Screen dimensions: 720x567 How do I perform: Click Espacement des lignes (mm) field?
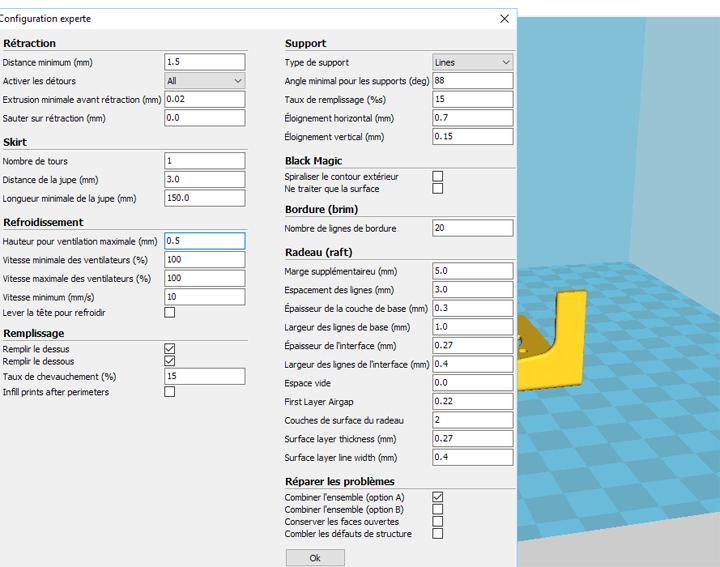click(472, 289)
